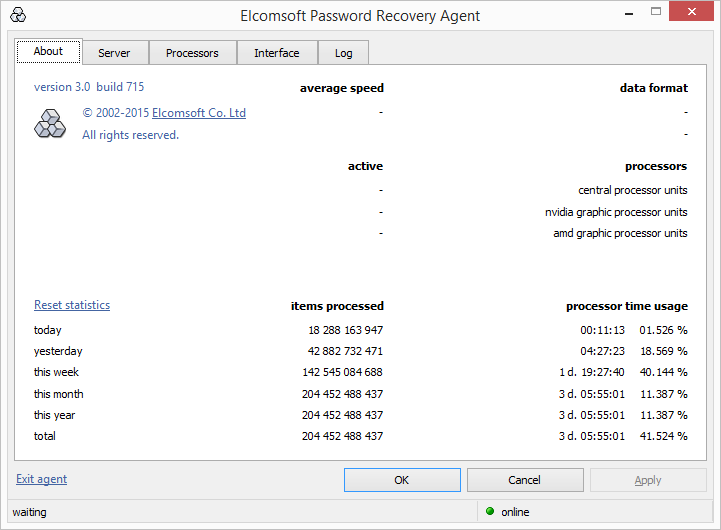Click the Elcomsoft cubes logo
This screenshot has width=721, height=530.
pyautogui.click(x=49, y=123)
